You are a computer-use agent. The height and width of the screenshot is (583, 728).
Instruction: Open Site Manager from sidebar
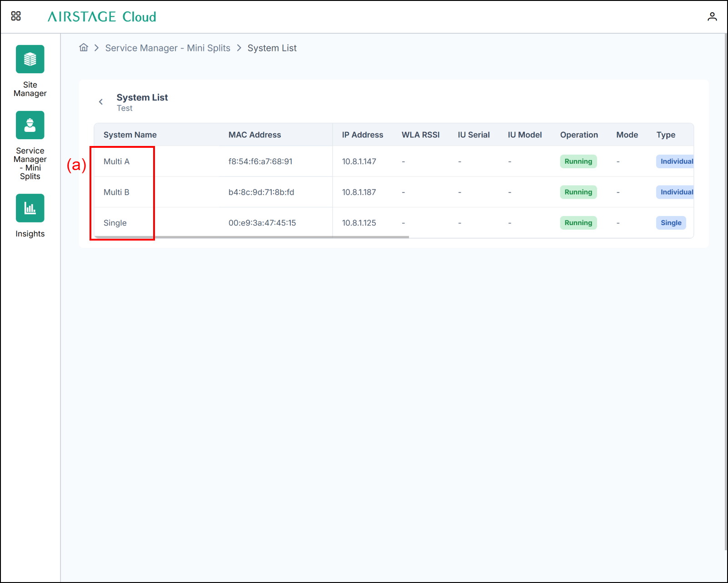click(30, 59)
